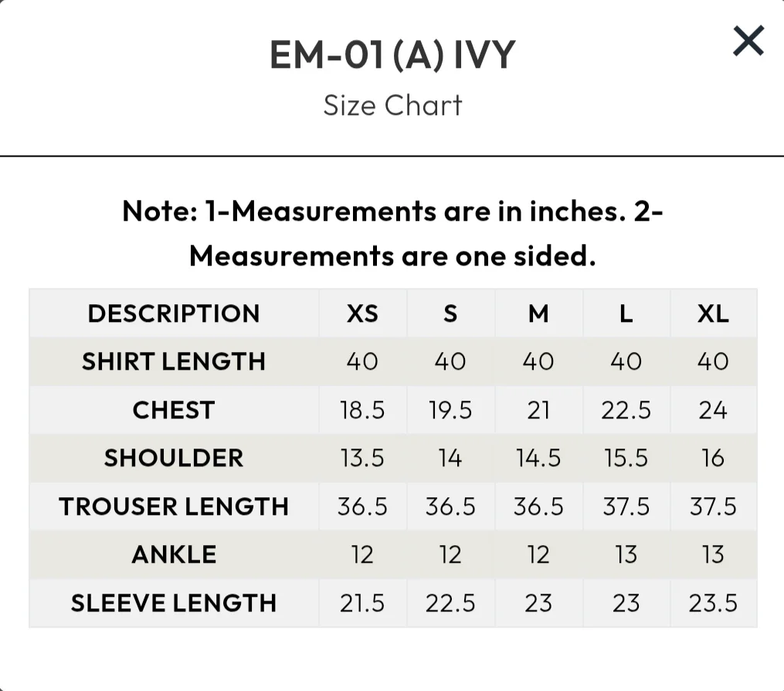This screenshot has width=784, height=691.
Task: Click the SLEEVE LENGTH row label
Action: tap(174, 603)
